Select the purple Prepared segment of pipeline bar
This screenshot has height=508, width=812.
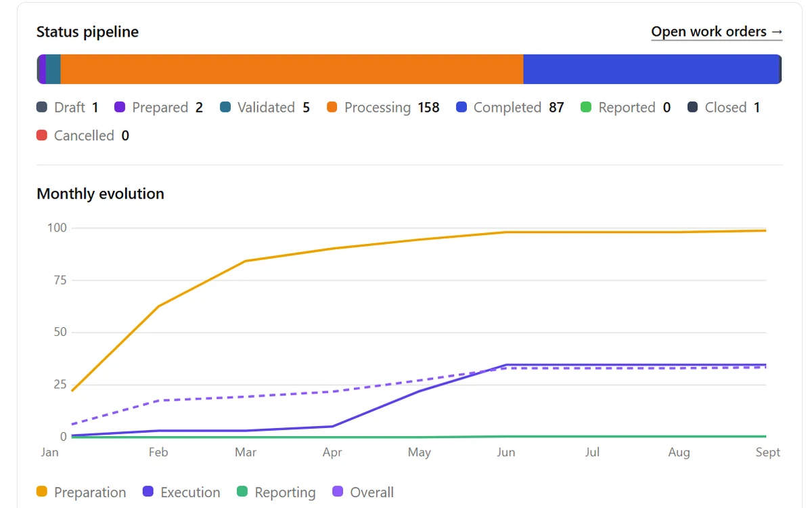43,69
